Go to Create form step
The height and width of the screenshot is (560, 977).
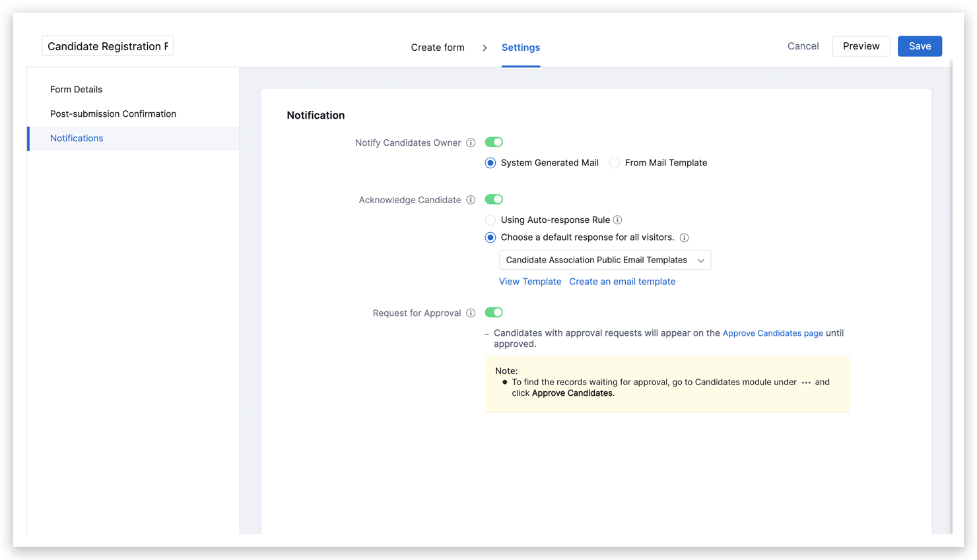coord(438,47)
